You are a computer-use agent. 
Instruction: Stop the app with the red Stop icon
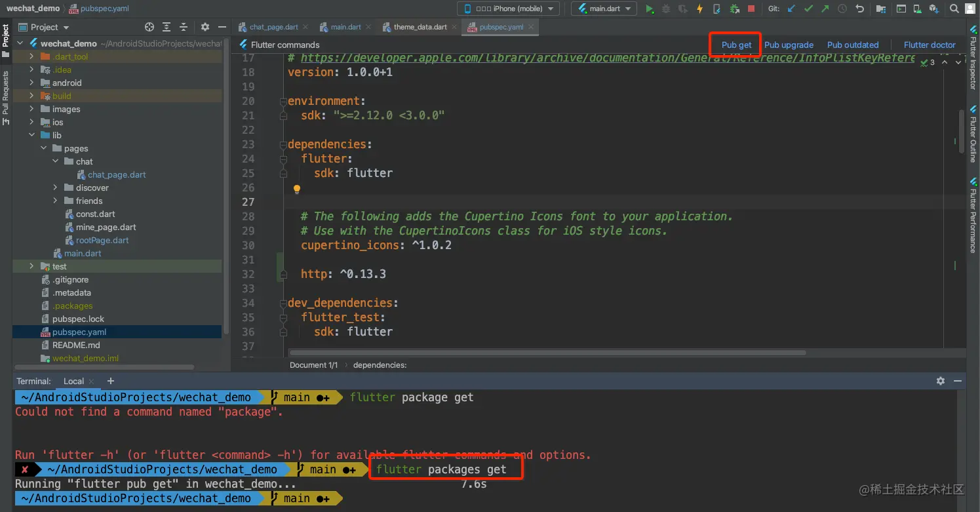point(751,9)
